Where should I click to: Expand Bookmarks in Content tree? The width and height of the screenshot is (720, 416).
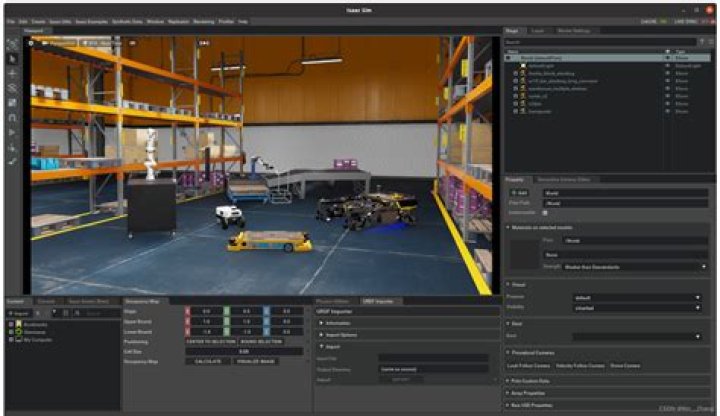(x=11, y=324)
